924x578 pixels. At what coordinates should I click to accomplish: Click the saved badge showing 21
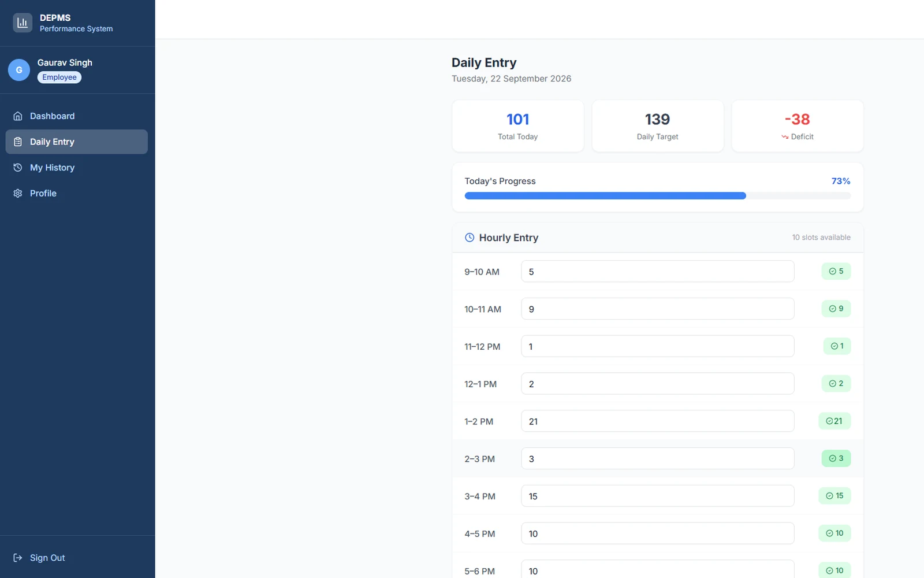pyautogui.click(x=834, y=421)
